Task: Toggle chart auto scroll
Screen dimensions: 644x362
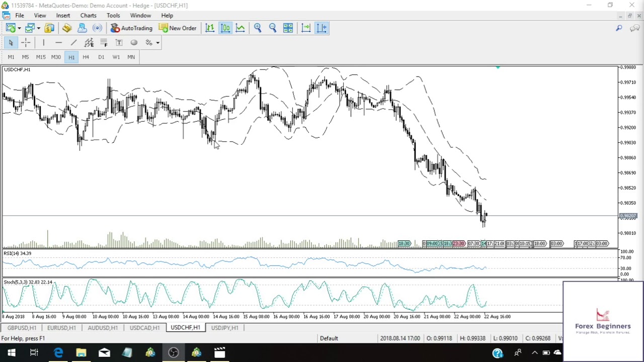Action: [x=306, y=28]
